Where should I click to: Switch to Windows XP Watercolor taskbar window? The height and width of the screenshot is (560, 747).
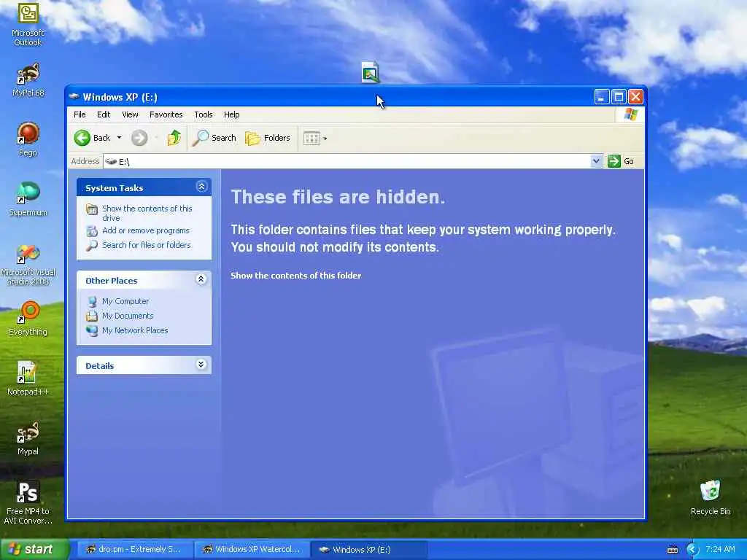(252, 550)
